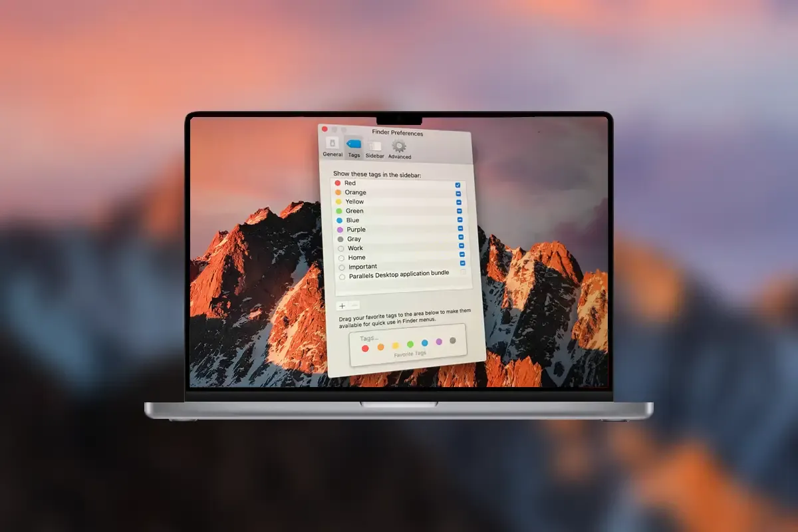Uncheck the Red tag sidebar checkbox
Screen dimensions: 798x532
[x=458, y=185]
